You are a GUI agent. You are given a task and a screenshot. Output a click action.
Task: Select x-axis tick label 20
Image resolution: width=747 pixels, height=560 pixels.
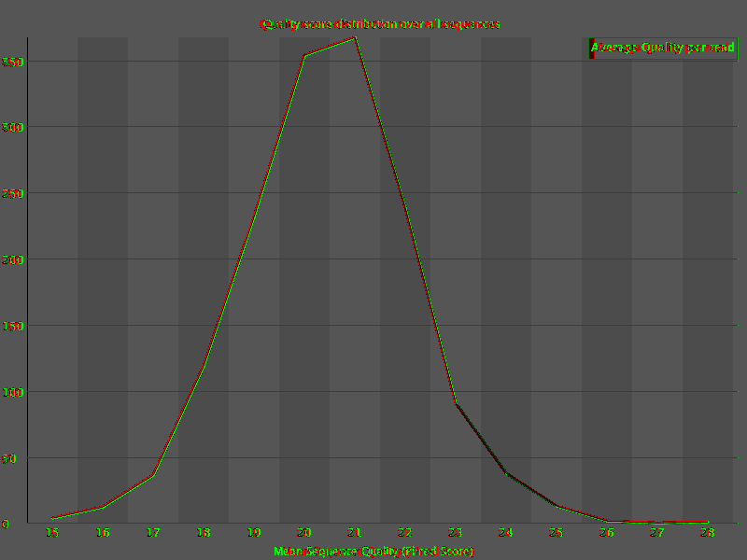pyautogui.click(x=304, y=532)
